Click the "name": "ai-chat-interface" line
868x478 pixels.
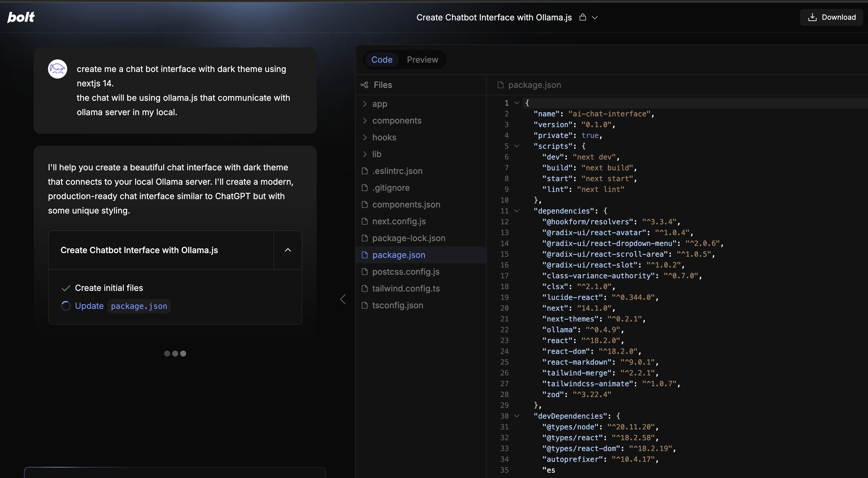point(594,114)
